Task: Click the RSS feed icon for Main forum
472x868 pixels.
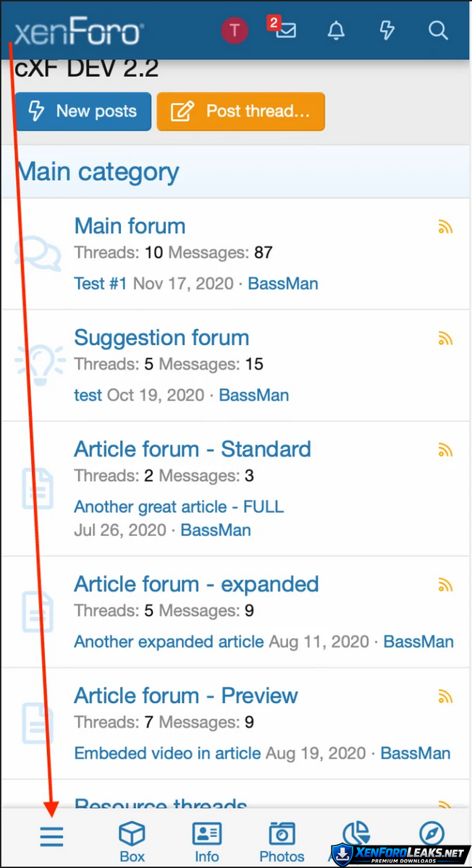Action: click(445, 227)
